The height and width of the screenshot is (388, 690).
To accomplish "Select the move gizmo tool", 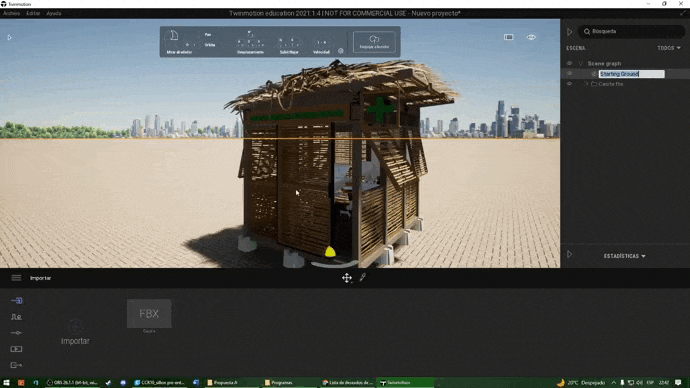I will pyautogui.click(x=347, y=278).
